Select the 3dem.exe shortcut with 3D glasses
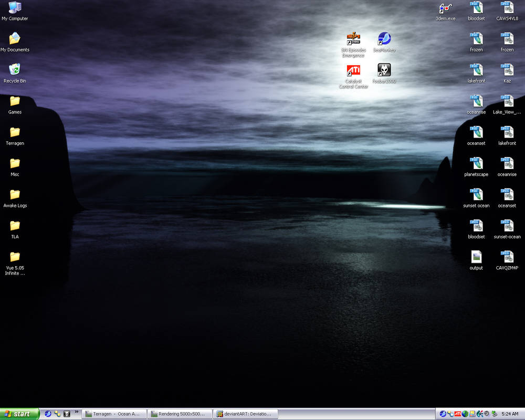525x420 pixels. tap(445, 11)
